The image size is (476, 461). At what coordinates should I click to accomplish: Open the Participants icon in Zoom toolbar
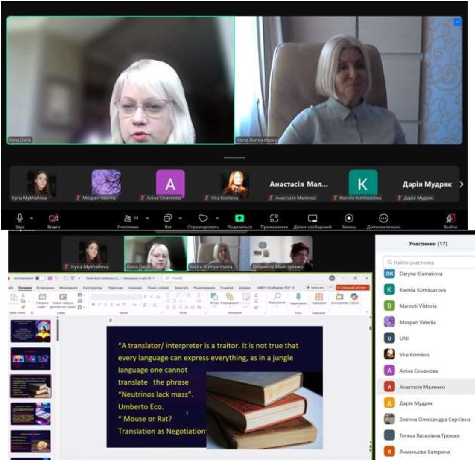pyautogui.click(x=128, y=218)
